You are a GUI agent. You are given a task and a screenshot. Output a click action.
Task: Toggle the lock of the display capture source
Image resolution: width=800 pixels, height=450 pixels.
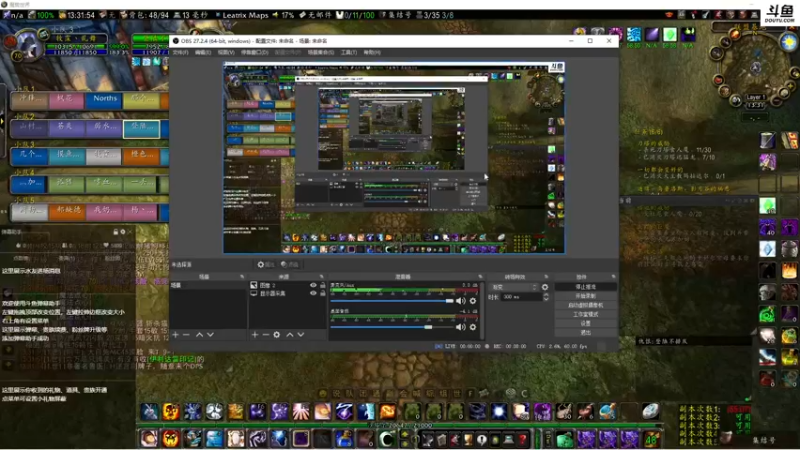coord(322,293)
